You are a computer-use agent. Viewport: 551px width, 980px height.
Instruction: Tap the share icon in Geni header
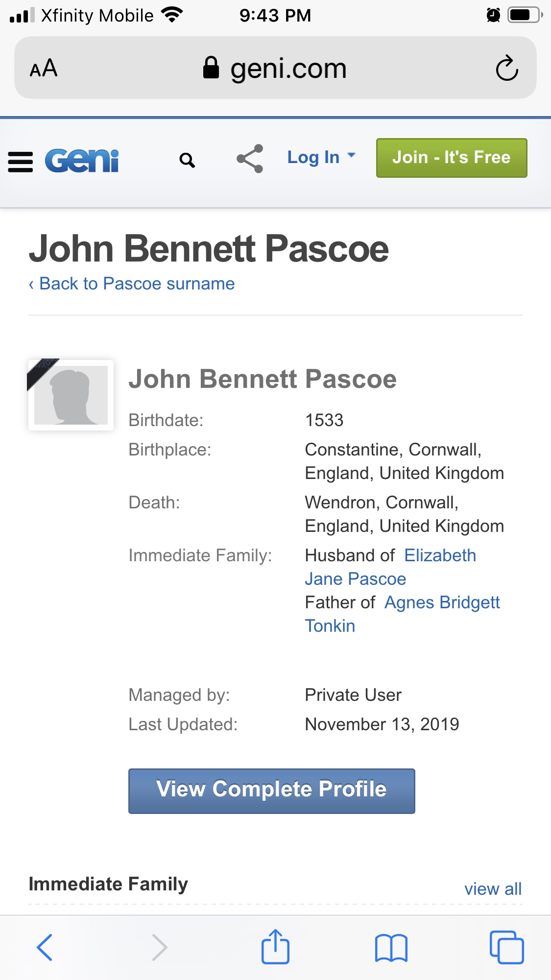coord(250,159)
